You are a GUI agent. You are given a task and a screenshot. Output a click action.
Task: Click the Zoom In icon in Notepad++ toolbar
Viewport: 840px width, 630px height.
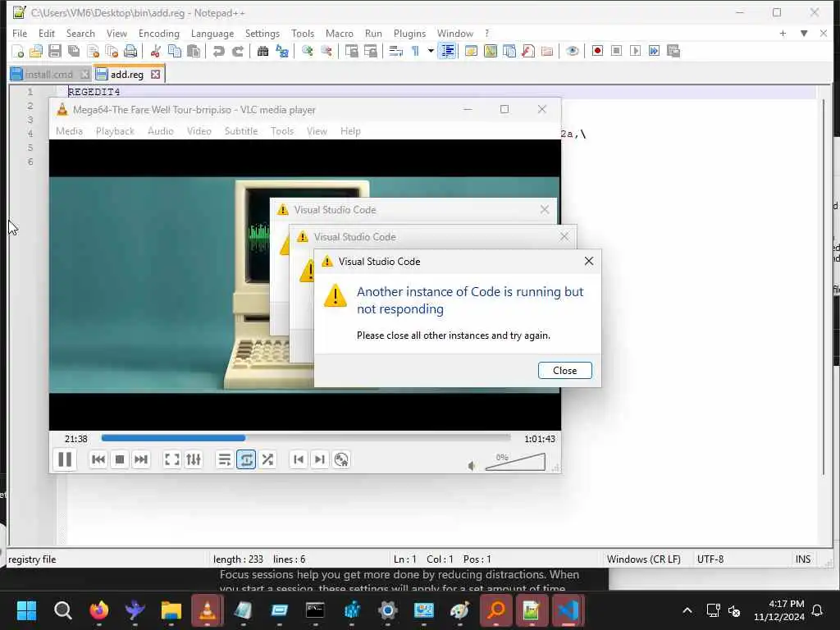307,51
